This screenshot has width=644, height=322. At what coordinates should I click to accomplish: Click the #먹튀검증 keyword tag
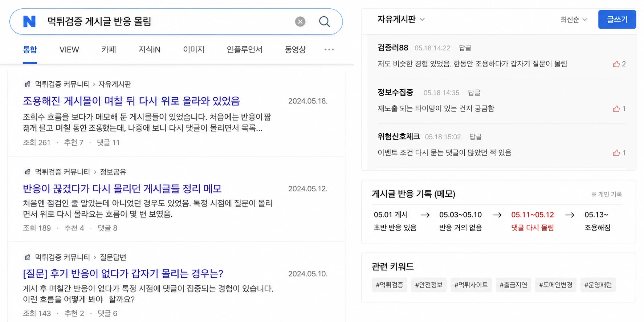[390, 285]
